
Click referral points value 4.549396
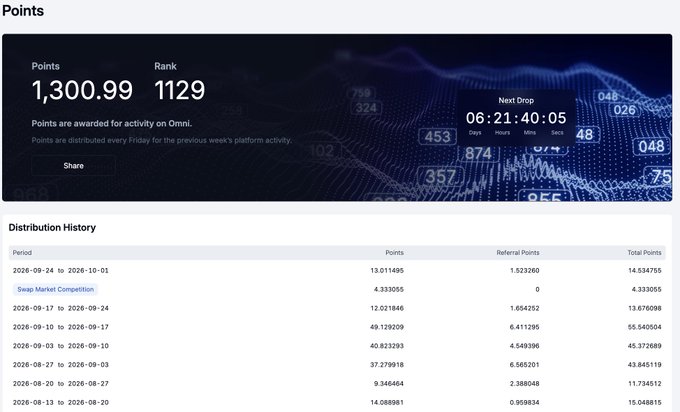524,346
